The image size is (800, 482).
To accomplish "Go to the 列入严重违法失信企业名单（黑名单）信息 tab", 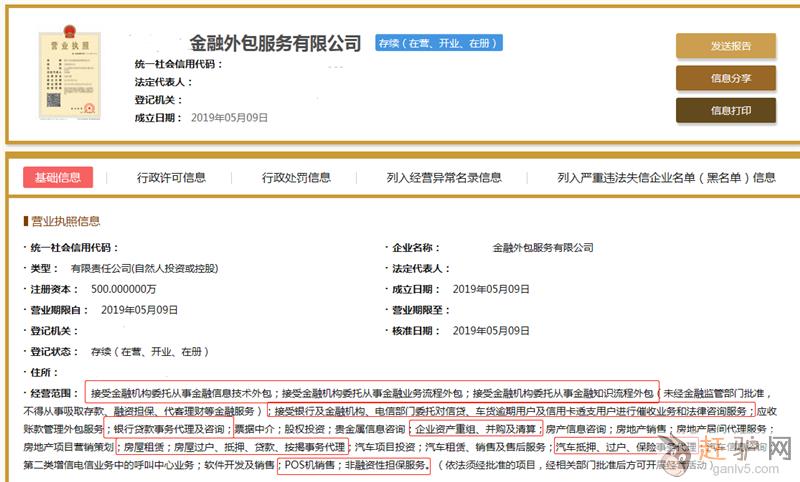I will pos(666,178).
